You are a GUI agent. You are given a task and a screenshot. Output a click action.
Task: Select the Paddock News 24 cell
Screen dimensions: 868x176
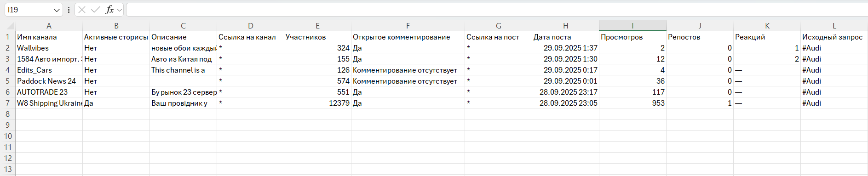click(x=49, y=81)
